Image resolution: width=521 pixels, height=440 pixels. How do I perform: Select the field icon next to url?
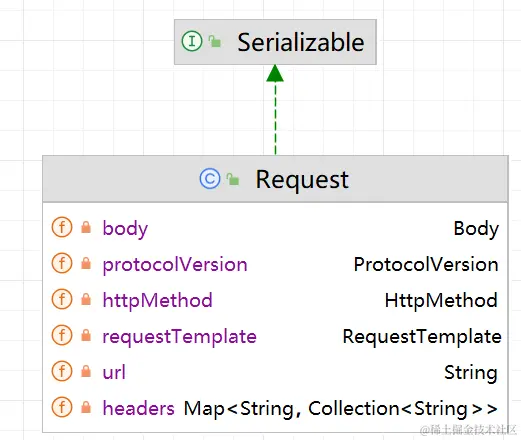click(x=62, y=371)
